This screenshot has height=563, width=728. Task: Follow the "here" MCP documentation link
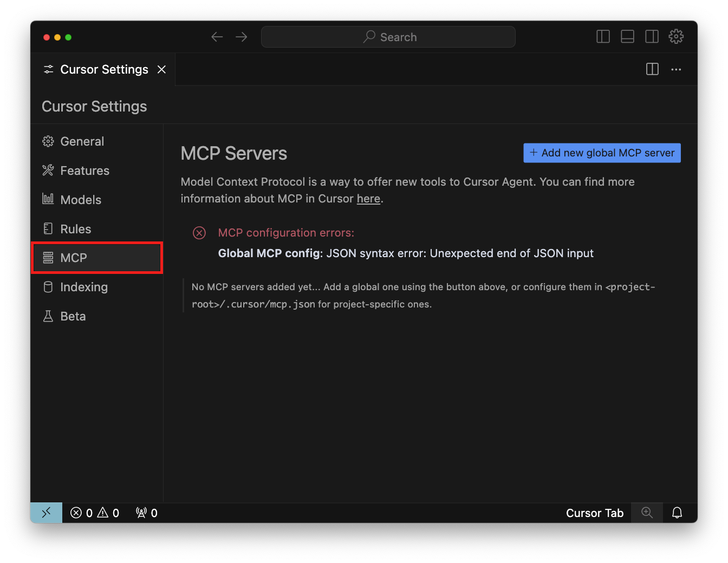coord(368,199)
